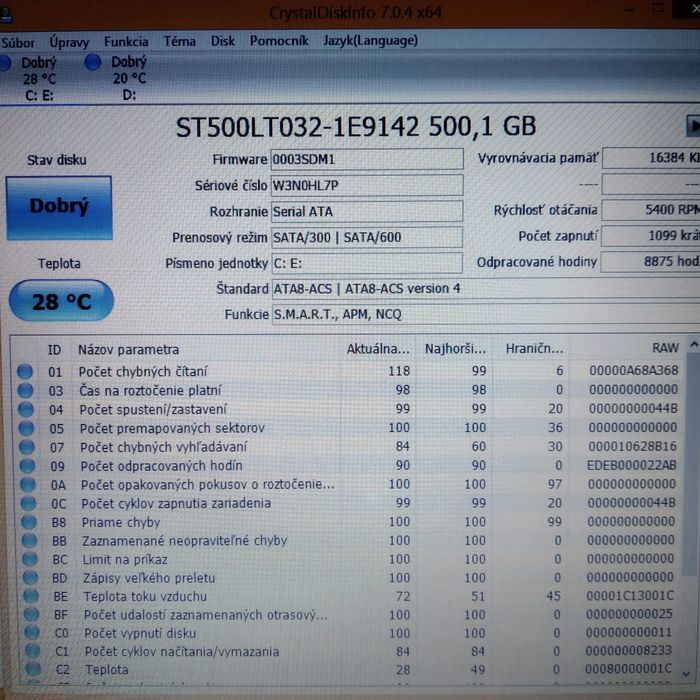Viewport: 700px width, 700px height.
Task: Click the ID column header
Action: [x=54, y=350]
